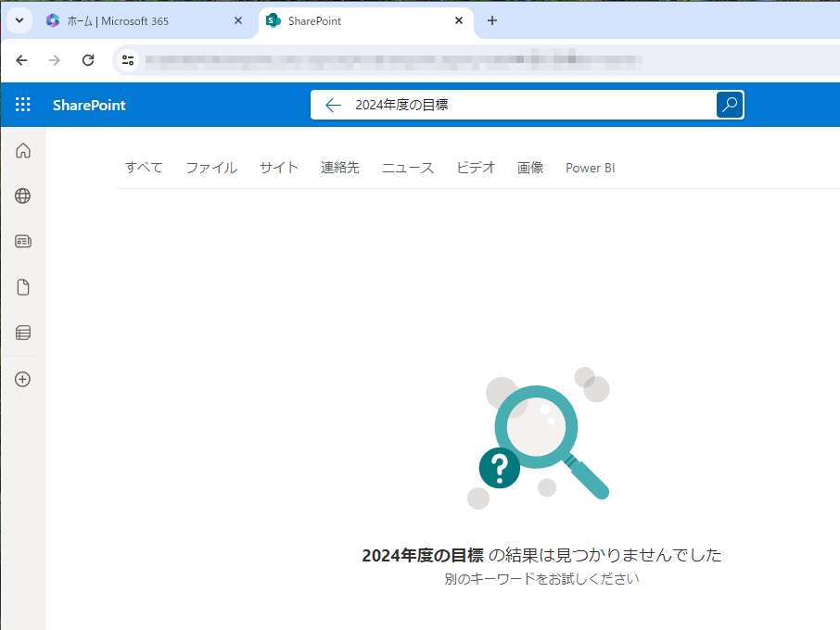This screenshot has width=840, height=630.
Task: Go to SharePoint home icon in sidebar
Action: [x=23, y=151]
